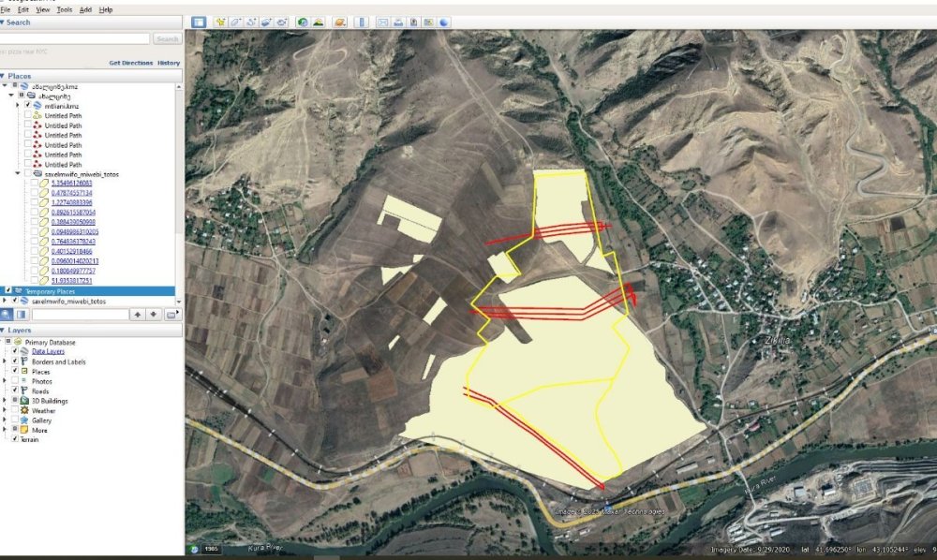Image resolution: width=937 pixels, height=560 pixels.
Task: Open the Tools menu
Action: click(64, 9)
